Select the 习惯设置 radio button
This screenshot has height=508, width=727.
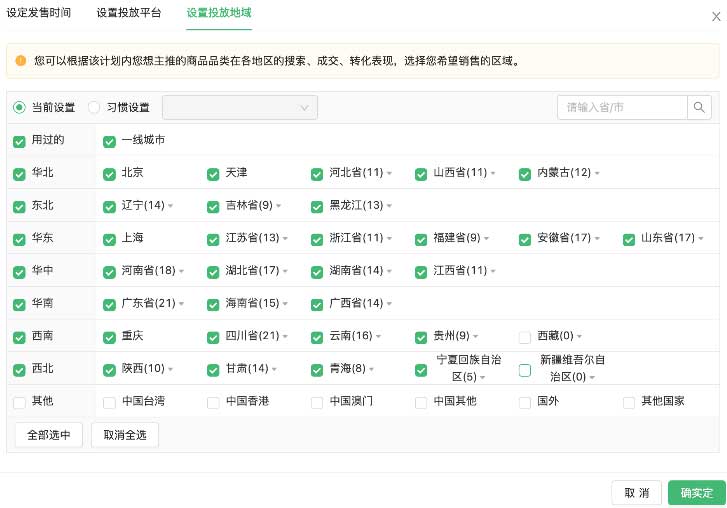coord(94,108)
